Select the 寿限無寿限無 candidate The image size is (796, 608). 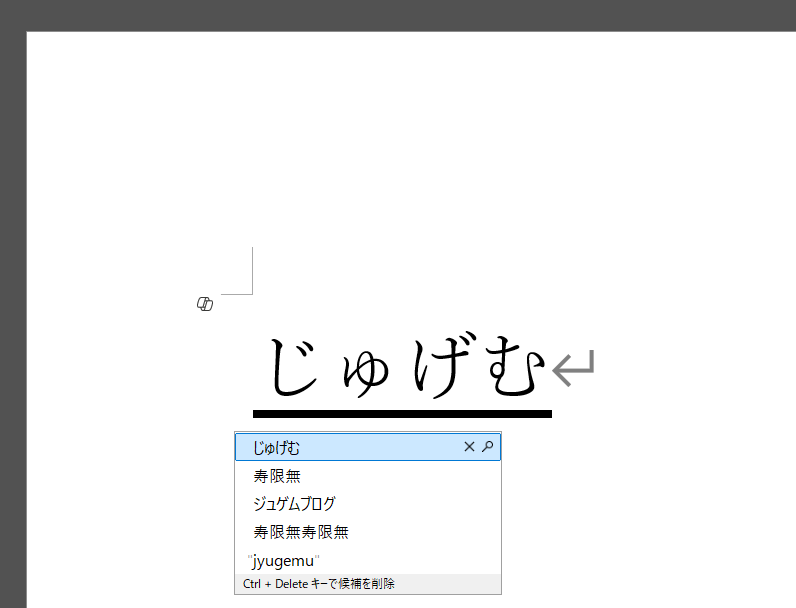coord(368,532)
